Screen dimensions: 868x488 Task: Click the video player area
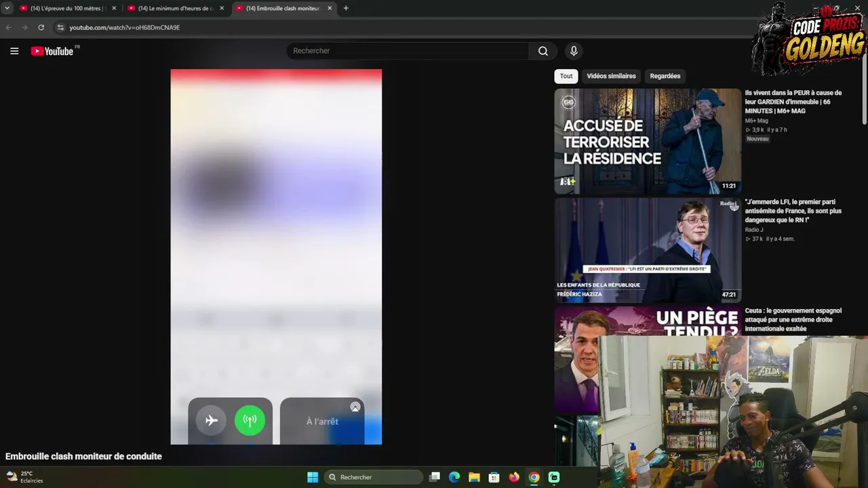276,257
